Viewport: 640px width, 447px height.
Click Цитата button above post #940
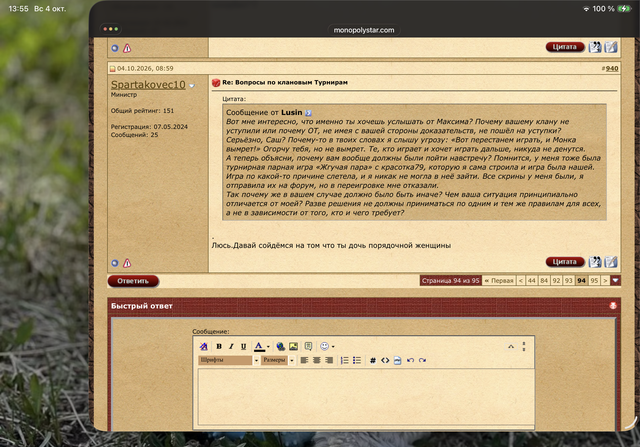(564, 47)
